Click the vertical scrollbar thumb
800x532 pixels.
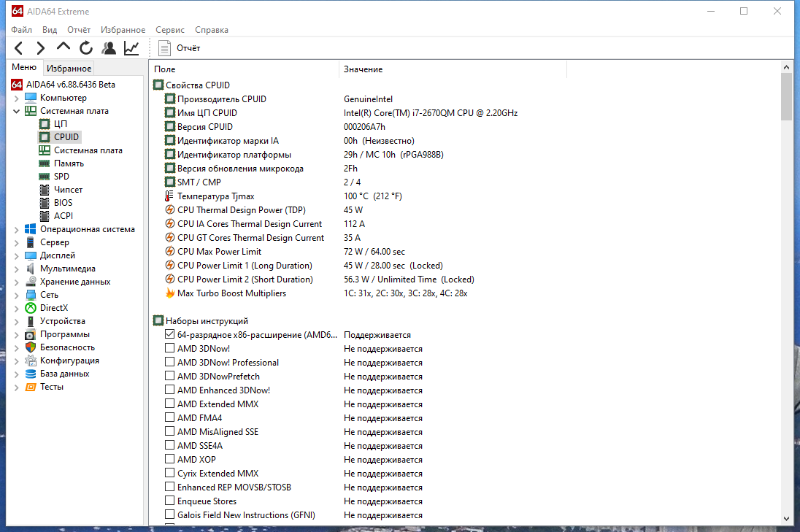785,97
